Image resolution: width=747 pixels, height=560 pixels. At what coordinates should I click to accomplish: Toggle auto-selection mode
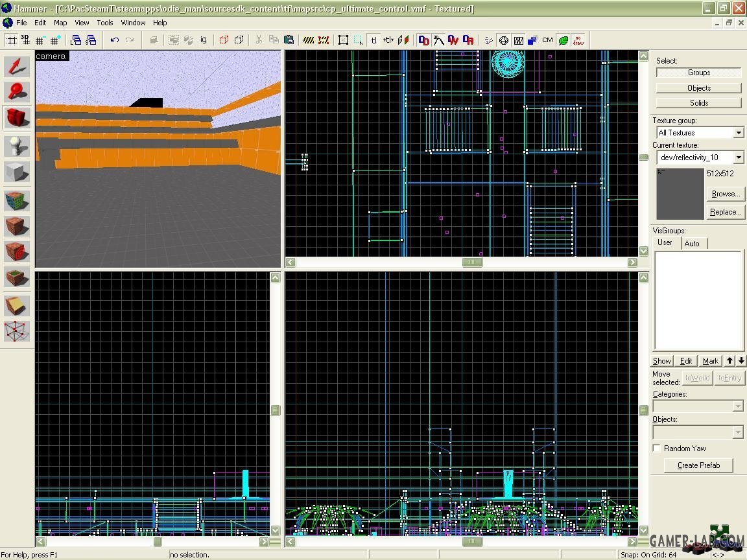[x=359, y=40]
